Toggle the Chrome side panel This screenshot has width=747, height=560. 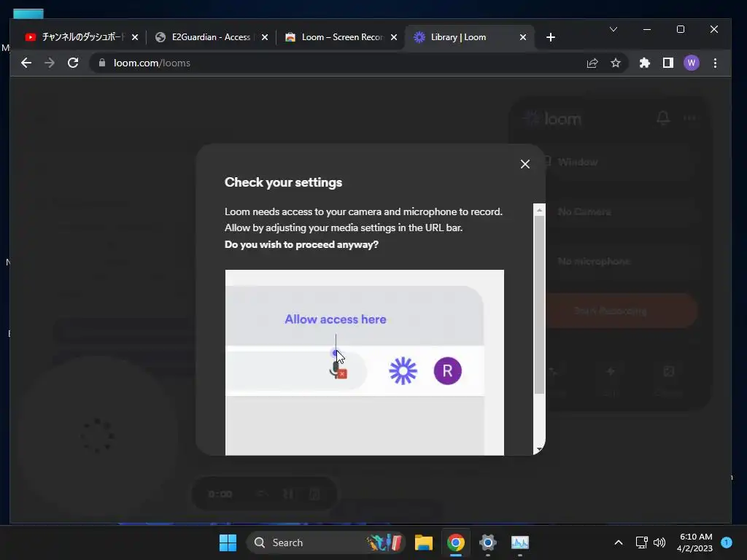pyautogui.click(x=668, y=63)
